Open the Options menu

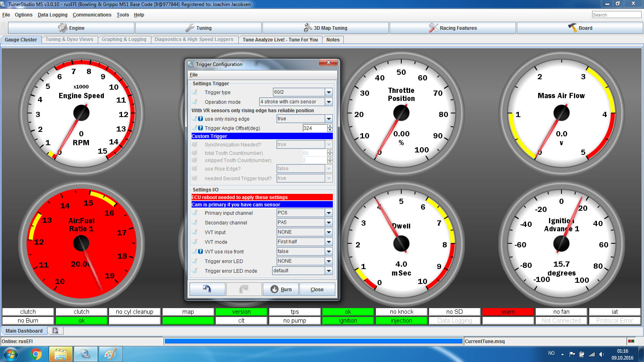tap(24, 15)
